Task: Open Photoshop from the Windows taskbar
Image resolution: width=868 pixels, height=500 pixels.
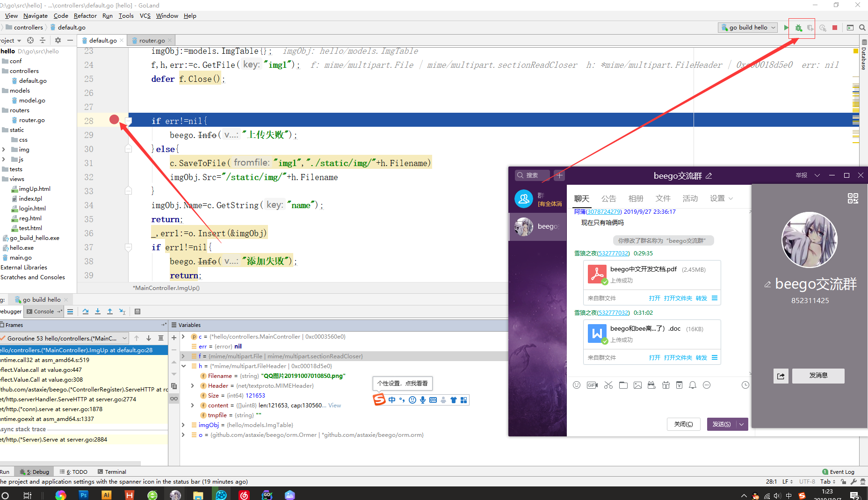Action: [x=84, y=495]
